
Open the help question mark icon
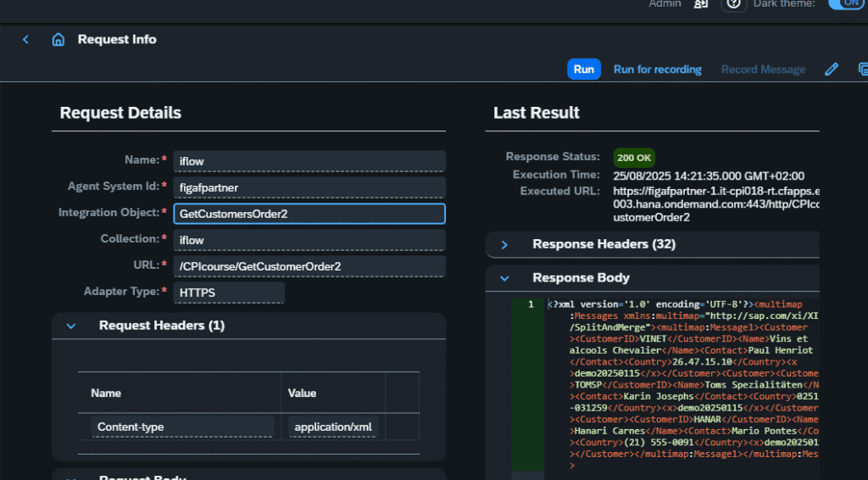733,4
